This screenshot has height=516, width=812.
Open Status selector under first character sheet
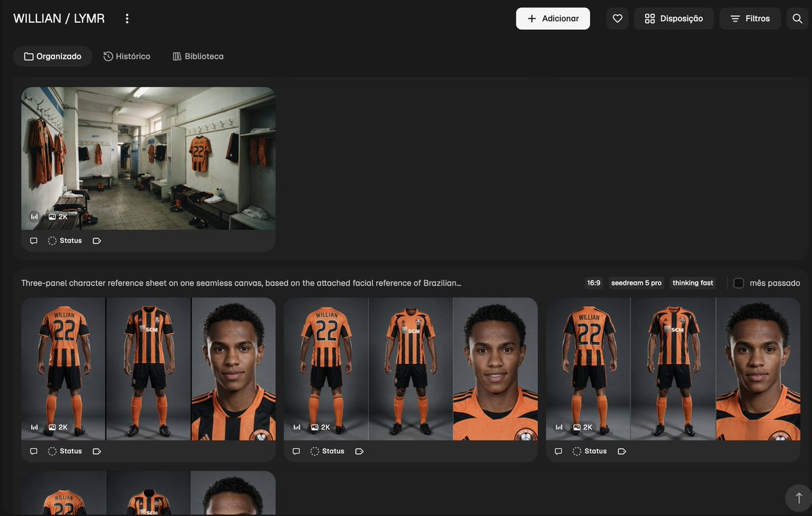[65, 451]
